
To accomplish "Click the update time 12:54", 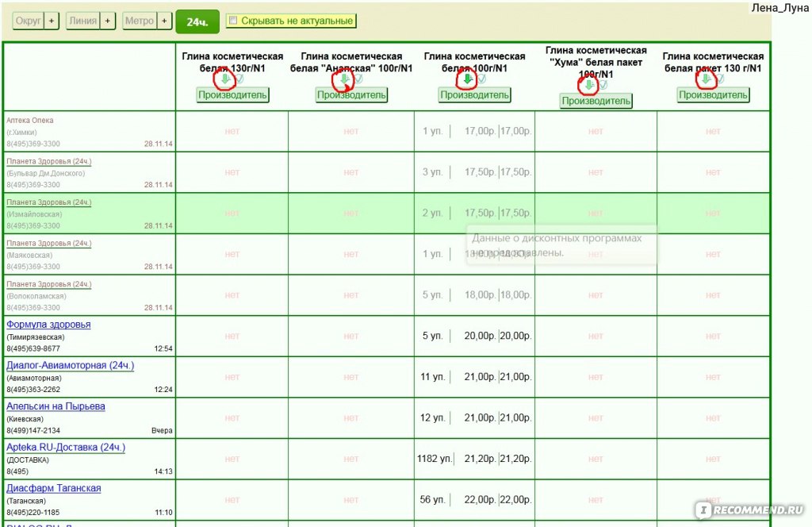I will point(163,348).
